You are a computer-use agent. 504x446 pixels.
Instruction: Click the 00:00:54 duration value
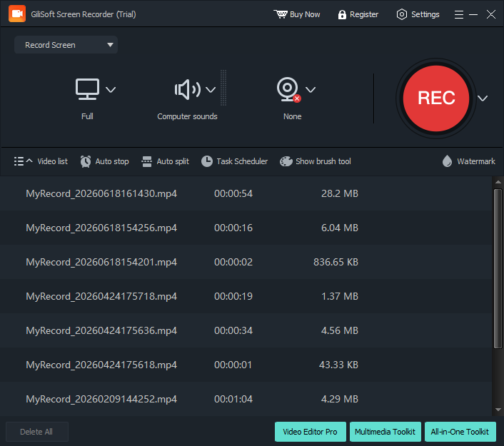(x=233, y=193)
